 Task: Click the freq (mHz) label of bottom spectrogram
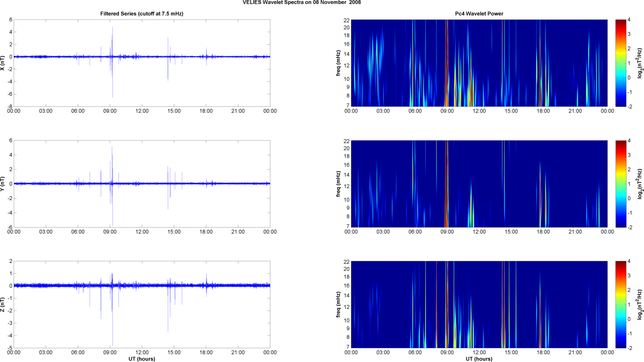338,305
